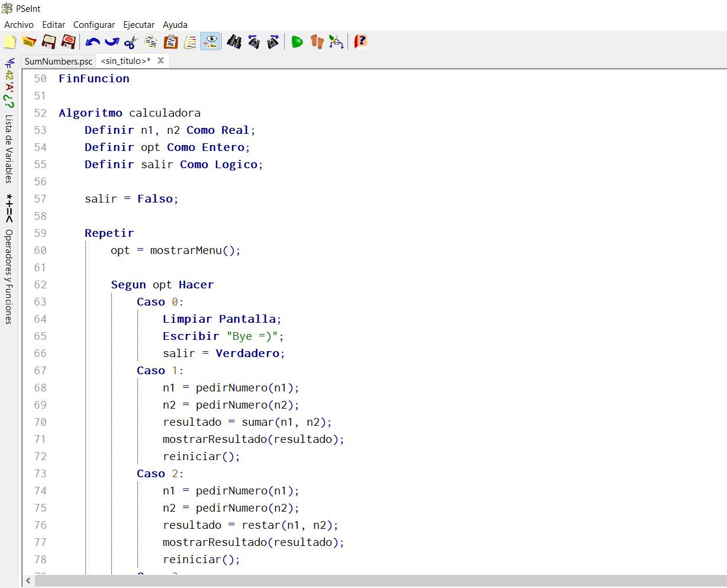Click 'Repetir' keyword on line 59

110,233
